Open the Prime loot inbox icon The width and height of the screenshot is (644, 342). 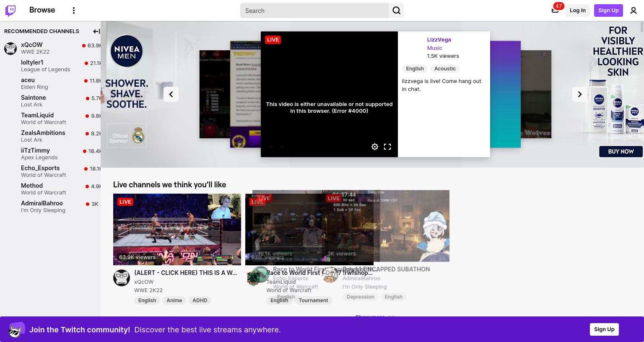click(555, 10)
